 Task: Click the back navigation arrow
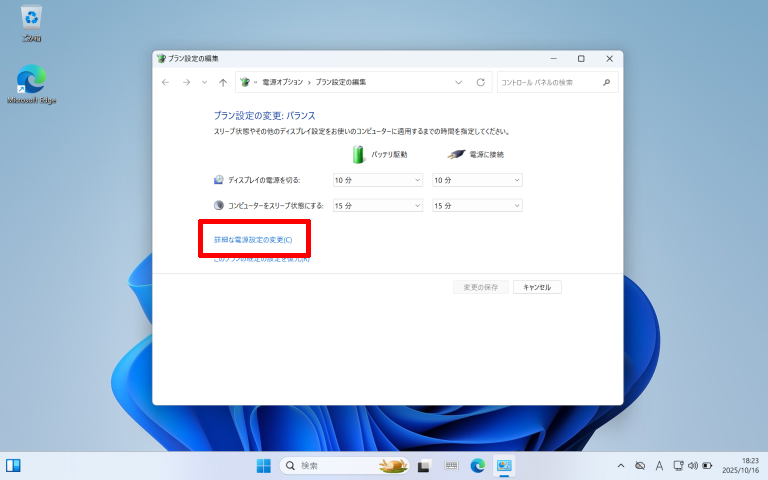click(x=166, y=82)
